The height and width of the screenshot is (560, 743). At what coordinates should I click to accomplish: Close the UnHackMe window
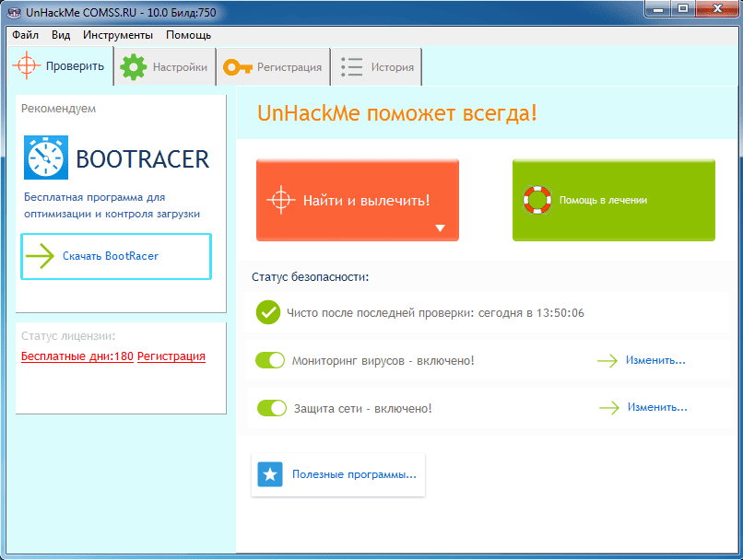[x=717, y=8]
